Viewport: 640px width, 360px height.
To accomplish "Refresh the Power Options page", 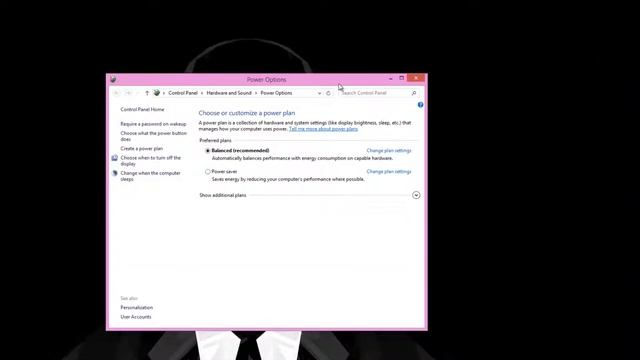I will [328, 93].
